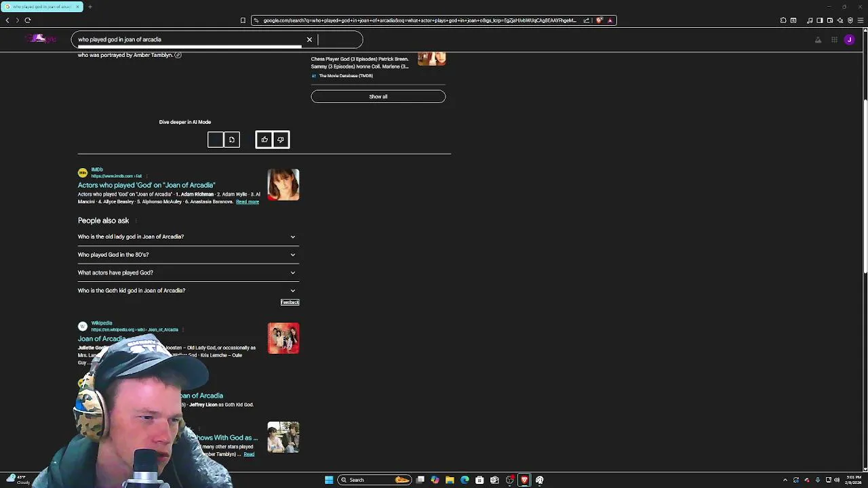Open the media control music note icon
868x488 pixels.
pos(810,20)
